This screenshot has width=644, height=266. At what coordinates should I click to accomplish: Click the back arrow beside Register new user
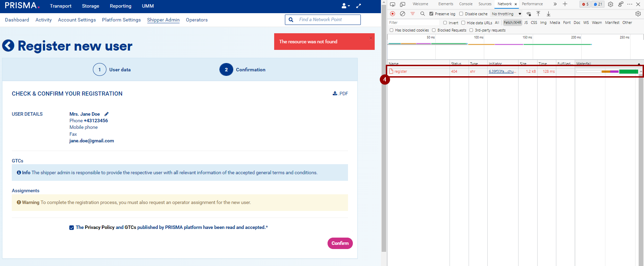[x=8, y=46]
